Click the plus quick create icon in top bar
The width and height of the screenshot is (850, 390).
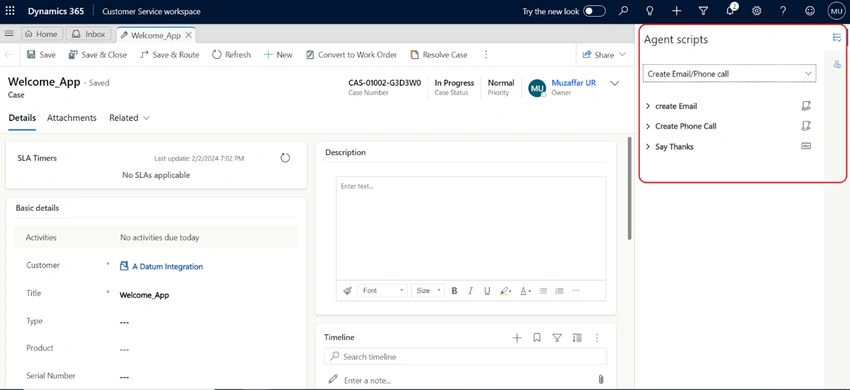tap(677, 11)
